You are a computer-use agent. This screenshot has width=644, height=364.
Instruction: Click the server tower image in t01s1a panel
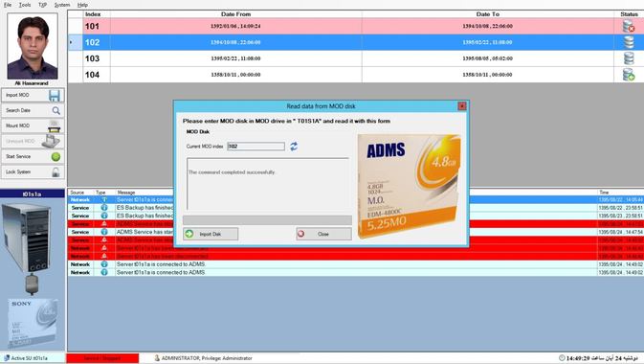point(28,238)
